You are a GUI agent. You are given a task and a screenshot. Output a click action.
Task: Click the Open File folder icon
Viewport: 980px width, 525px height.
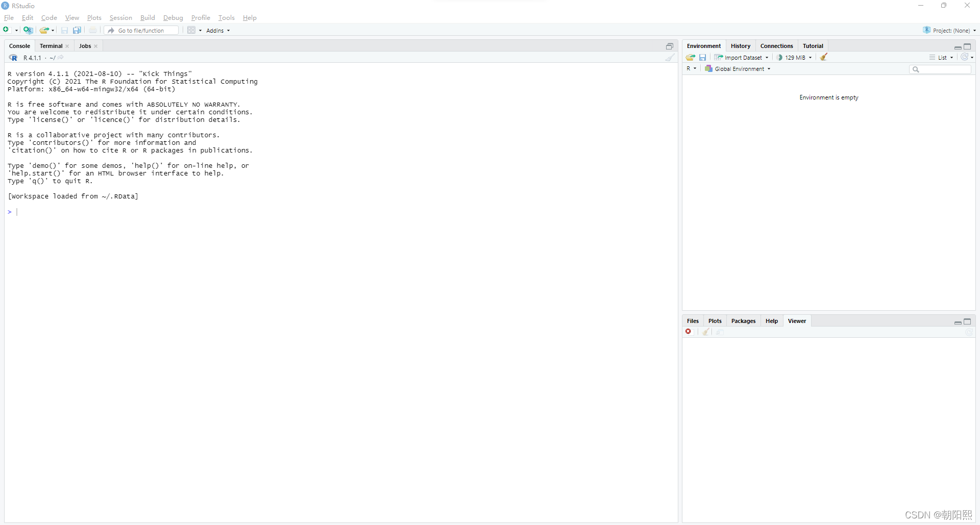click(x=44, y=30)
